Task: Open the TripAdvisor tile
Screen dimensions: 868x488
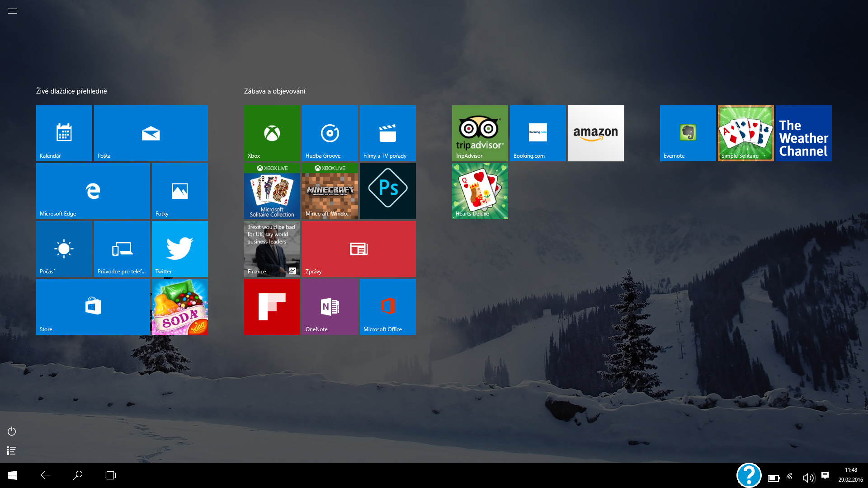Action: pos(480,133)
